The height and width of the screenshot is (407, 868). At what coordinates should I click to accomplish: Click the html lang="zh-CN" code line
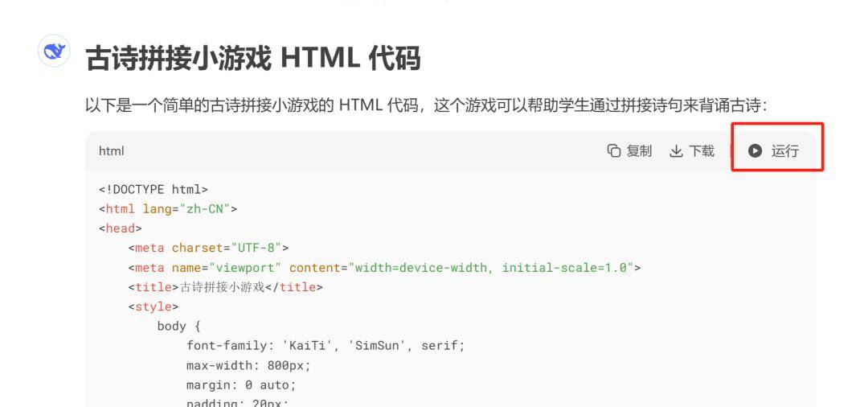pos(168,208)
